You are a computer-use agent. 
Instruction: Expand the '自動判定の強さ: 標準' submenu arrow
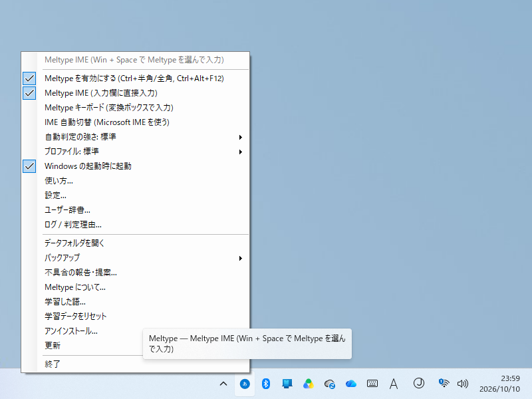click(240, 137)
